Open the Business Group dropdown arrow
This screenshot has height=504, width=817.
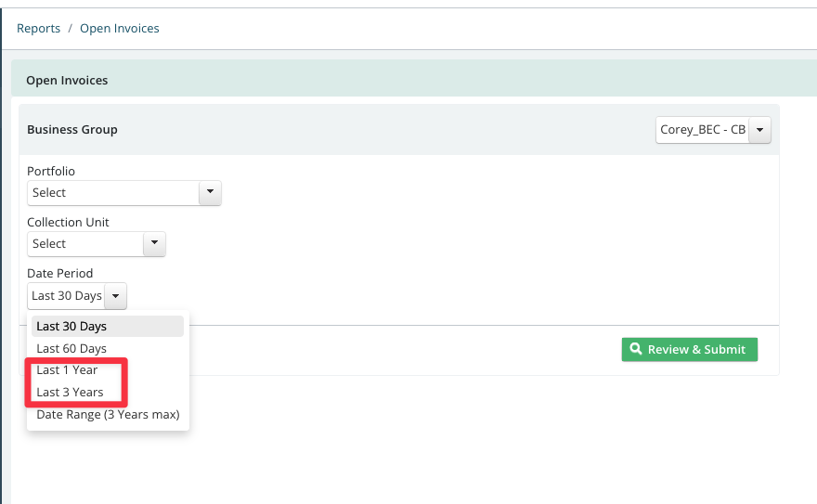(x=759, y=130)
